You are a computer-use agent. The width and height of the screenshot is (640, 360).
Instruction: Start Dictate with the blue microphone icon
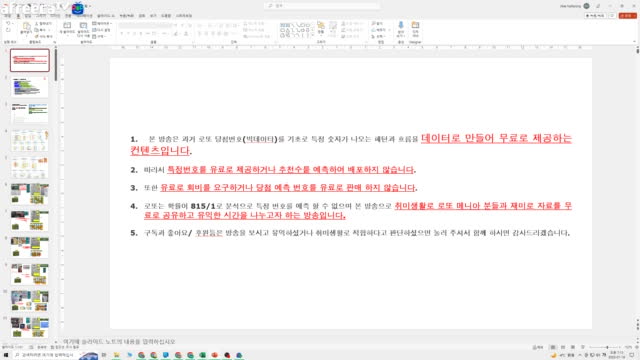click(x=400, y=29)
